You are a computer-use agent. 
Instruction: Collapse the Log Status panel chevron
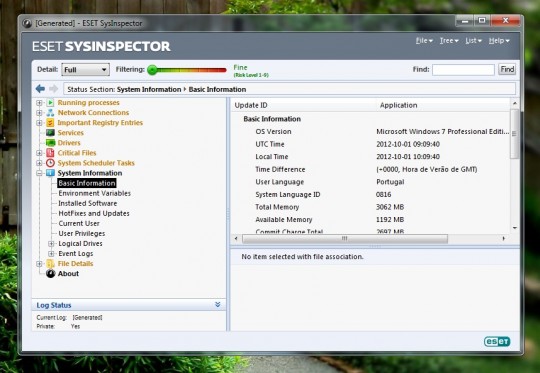coord(218,304)
